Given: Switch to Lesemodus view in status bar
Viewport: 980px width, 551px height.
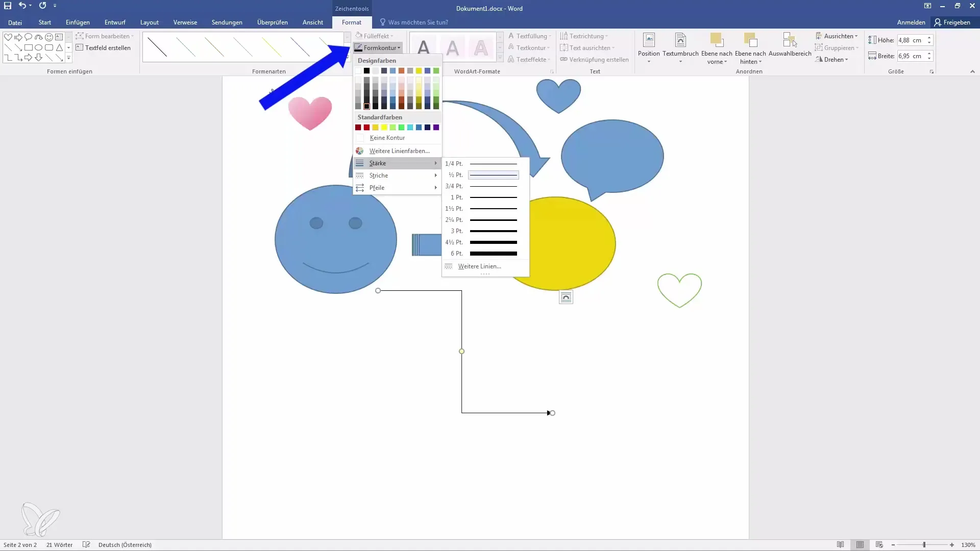Looking at the screenshot, I should click(841, 545).
